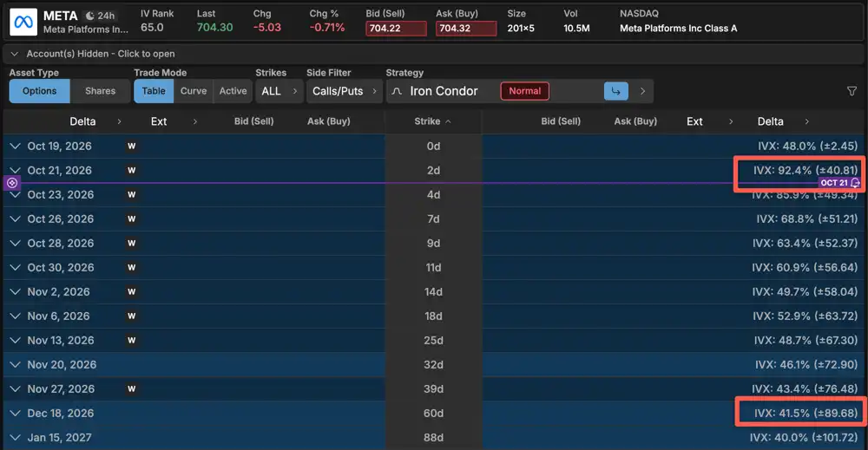
Task: Expand the Oct 28, 2026 expiration
Action: coord(16,244)
